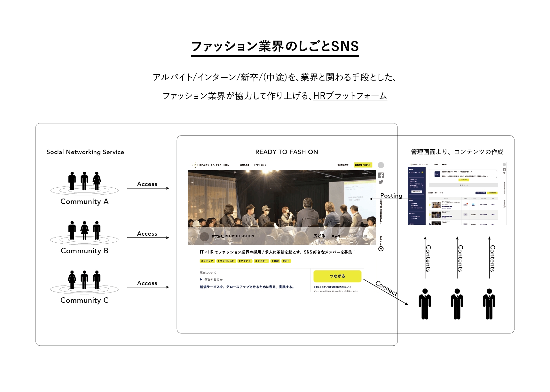Click the #ライター hashtag
Image resolution: width=550 pixels, height=392 pixels.
(x=261, y=261)
